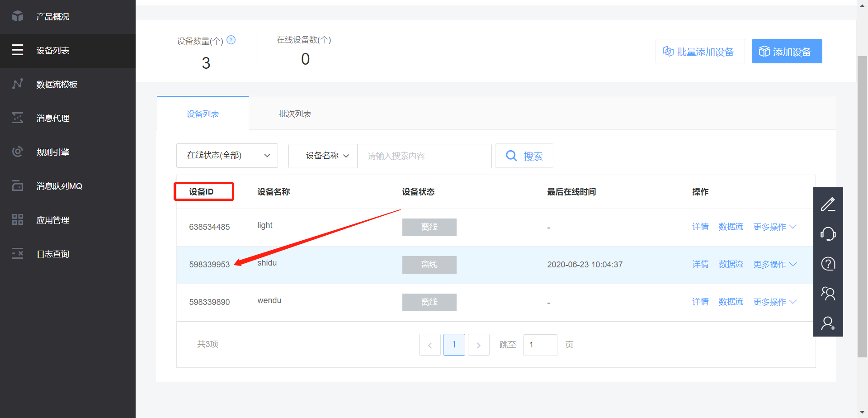Image resolution: width=868 pixels, height=418 pixels.
Task: Open 消息代理 from the sidebar
Action: tap(52, 118)
